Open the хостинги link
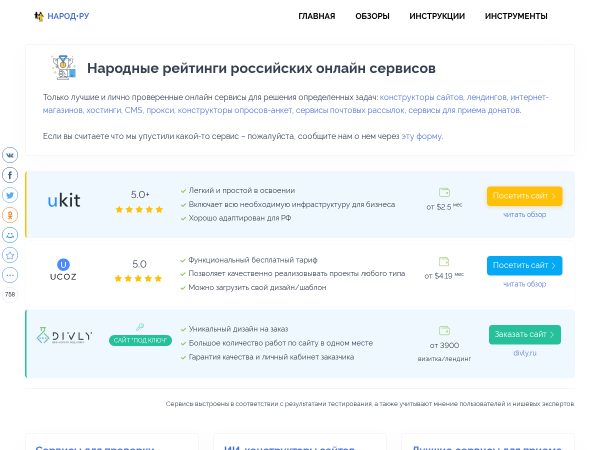600x450 pixels. pos(103,110)
